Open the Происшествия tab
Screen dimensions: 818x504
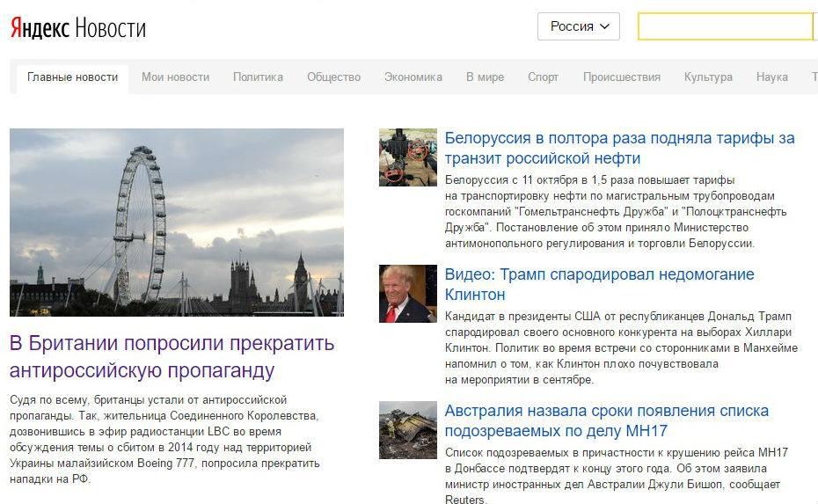(621, 77)
